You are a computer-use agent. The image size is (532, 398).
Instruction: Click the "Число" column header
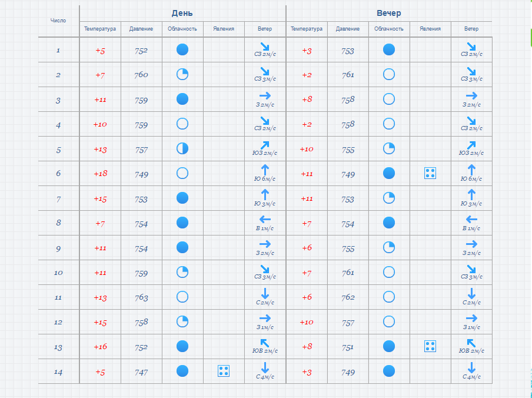(58, 20)
